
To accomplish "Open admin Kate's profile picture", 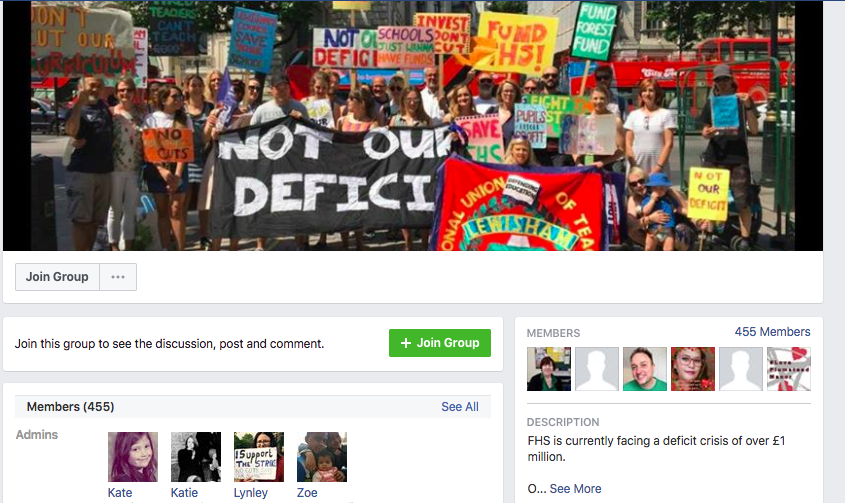I will point(133,457).
